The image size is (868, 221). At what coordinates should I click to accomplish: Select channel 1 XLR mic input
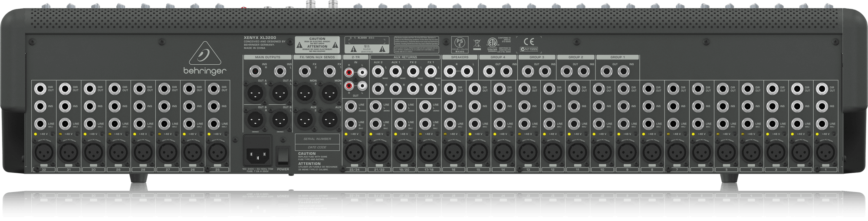point(822,153)
